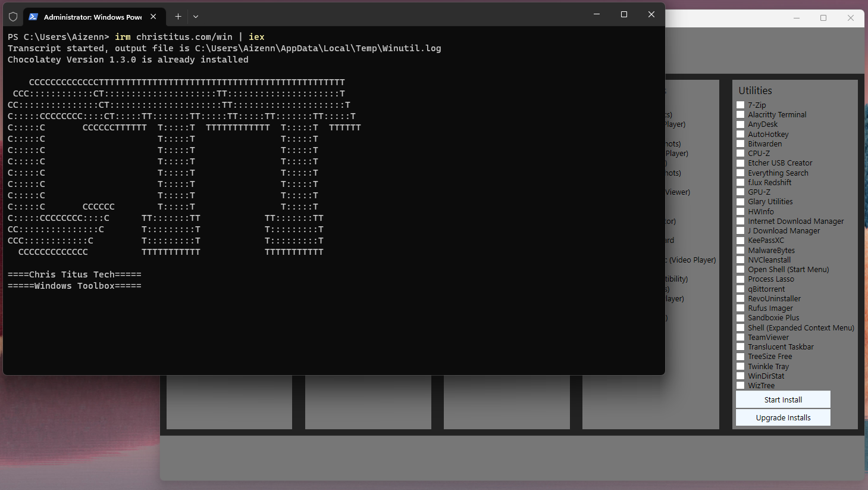Image resolution: width=868 pixels, height=490 pixels.
Task: Click the PowerShell icon on the active tab
Action: click(x=32, y=16)
